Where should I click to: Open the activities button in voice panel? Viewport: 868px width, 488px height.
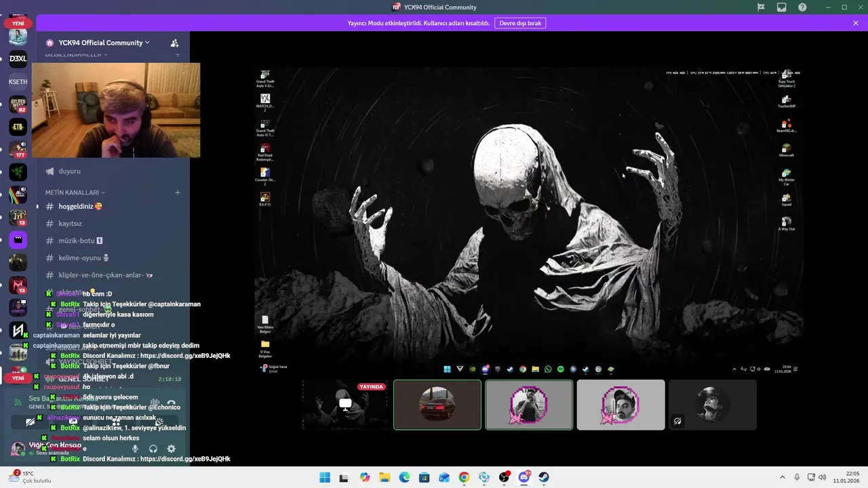point(116,422)
